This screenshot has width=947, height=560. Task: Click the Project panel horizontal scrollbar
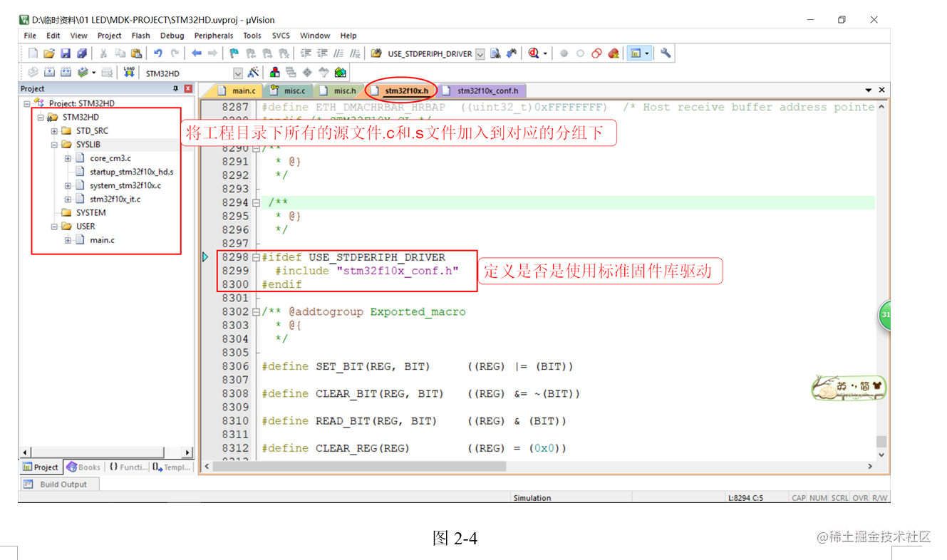click(106, 452)
